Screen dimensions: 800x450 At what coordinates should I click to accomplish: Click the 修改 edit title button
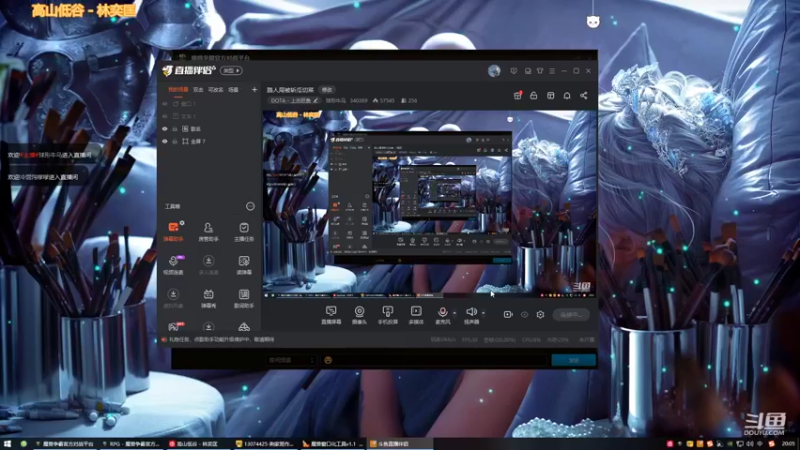tap(327, 90)
